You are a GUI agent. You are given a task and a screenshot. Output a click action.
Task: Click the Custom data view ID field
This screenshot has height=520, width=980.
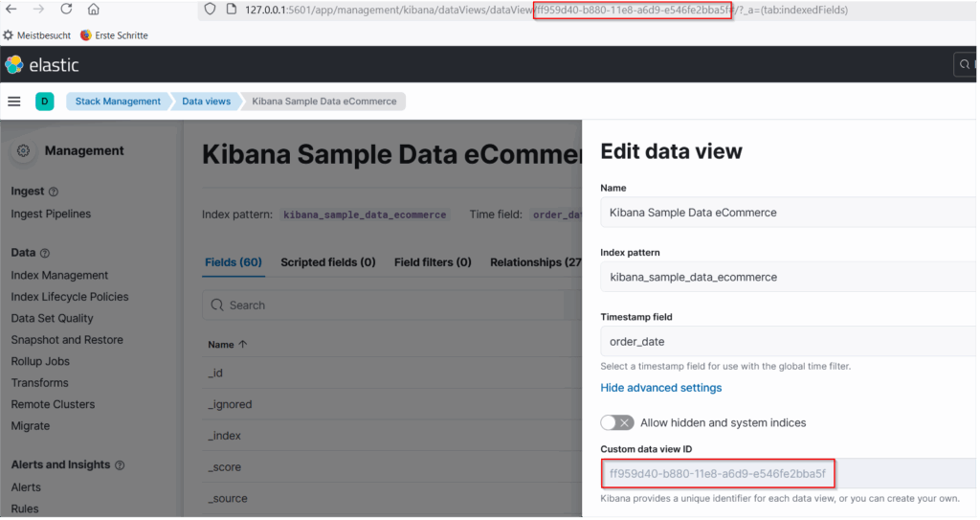[789, 474]
